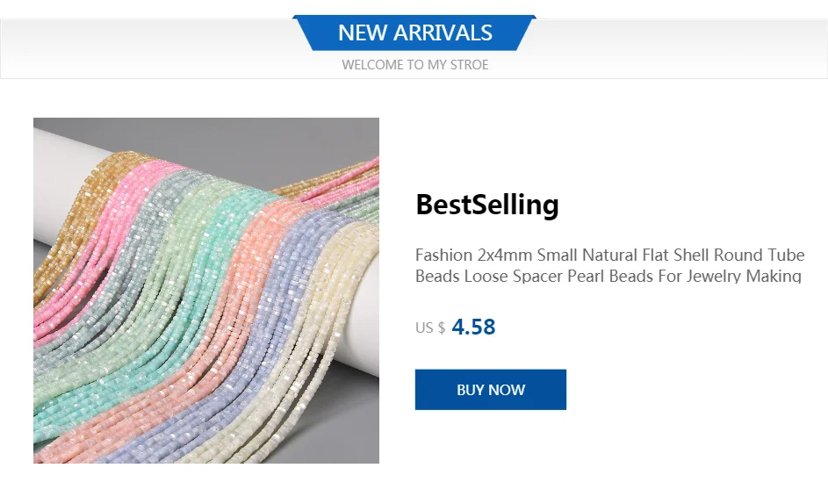Click the BestSelling heading

[x=486, y=205]
